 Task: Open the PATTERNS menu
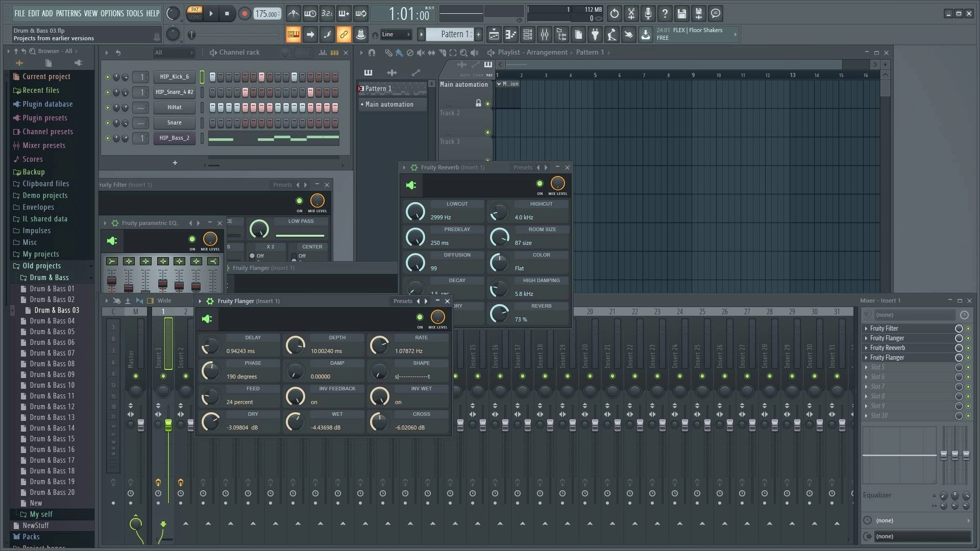[x=68, y=13]
